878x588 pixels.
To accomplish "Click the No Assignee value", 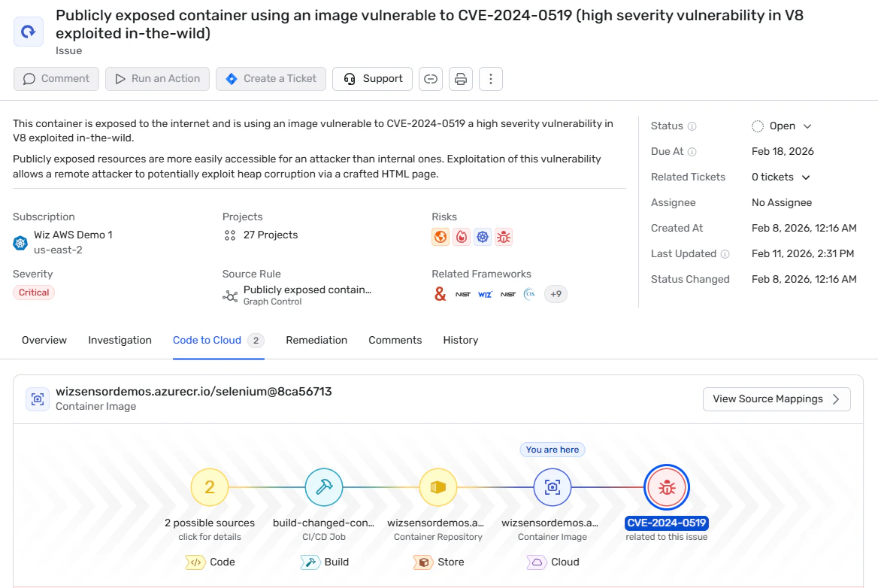I will pyautogui.click(x=782, y=203).
